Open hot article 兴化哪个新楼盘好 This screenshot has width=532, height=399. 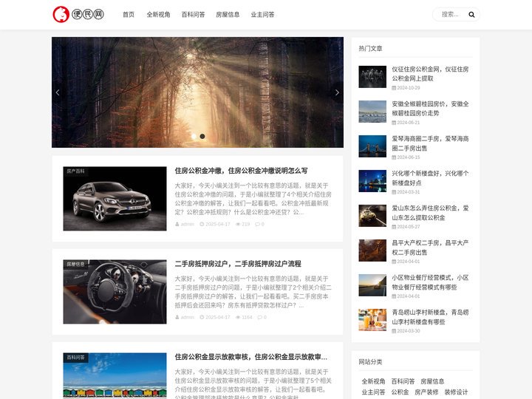pyautogui.click(x=430, y=178)
